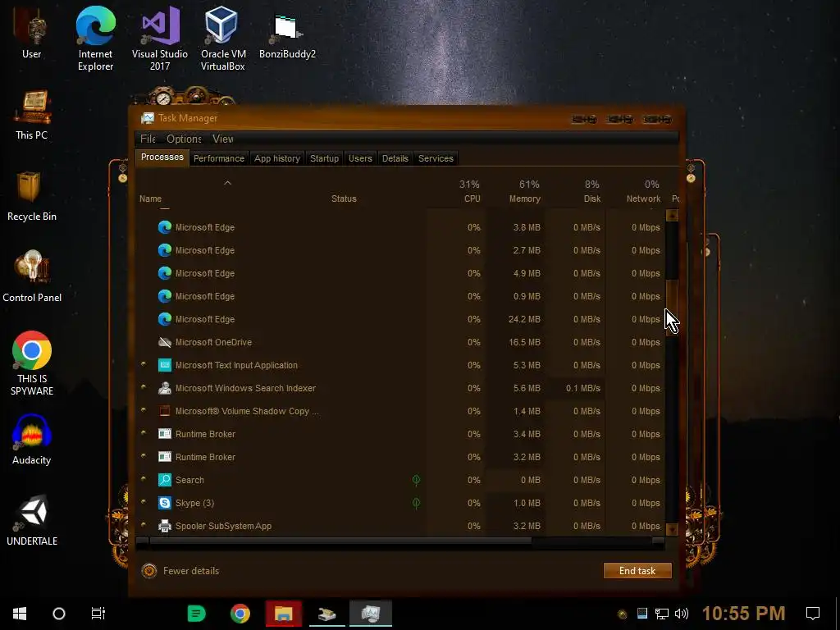Click vertical scrollbar down arrow
The height and width of the screenshot is (630, 840).
(x=672, y=529)
